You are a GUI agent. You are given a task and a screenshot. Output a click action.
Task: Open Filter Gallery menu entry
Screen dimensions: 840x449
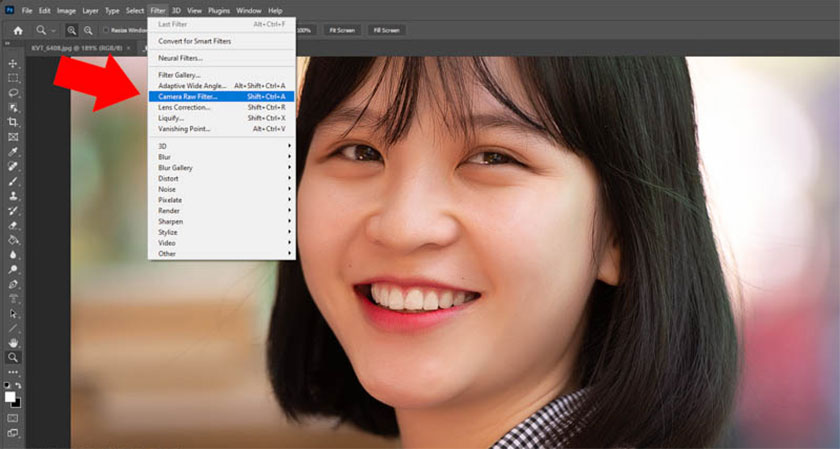point(222,75)
